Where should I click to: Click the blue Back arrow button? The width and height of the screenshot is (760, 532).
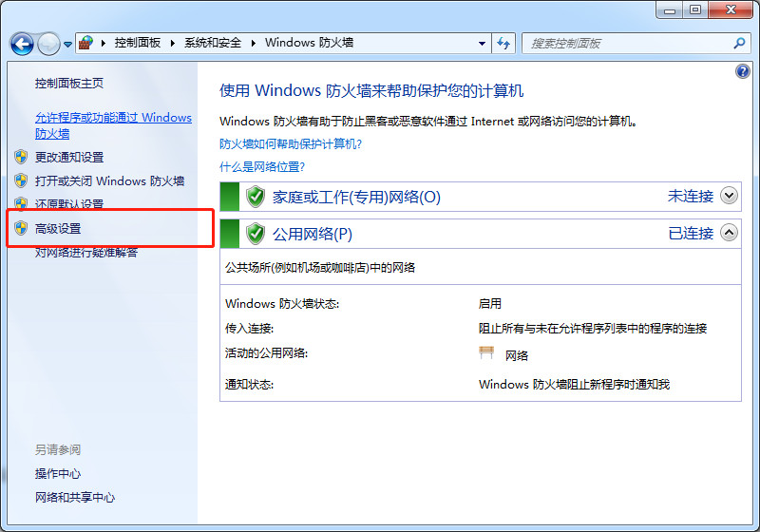(x=22, y=44)
